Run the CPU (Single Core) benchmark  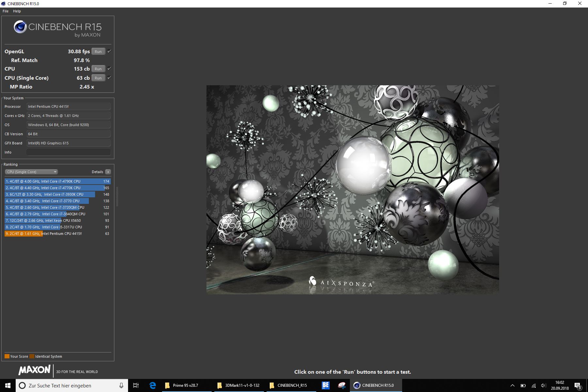98,78
